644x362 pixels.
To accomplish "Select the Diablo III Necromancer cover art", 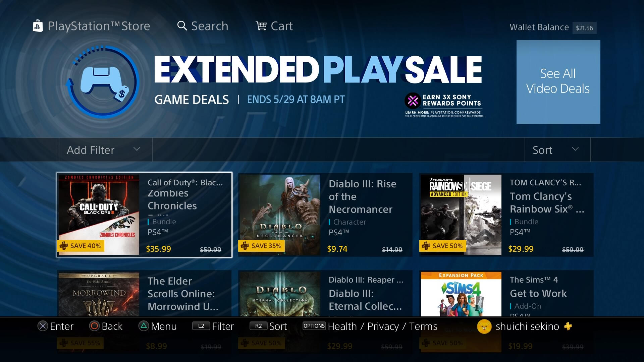I will (280, 215).
